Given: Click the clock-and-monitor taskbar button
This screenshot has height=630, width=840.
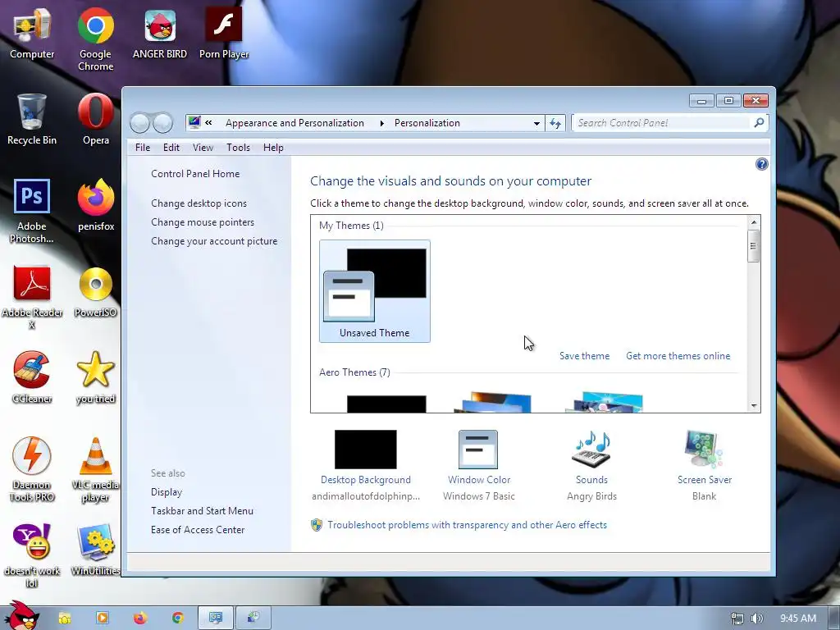Looking at the screenshot, I should tap(253, 619).
